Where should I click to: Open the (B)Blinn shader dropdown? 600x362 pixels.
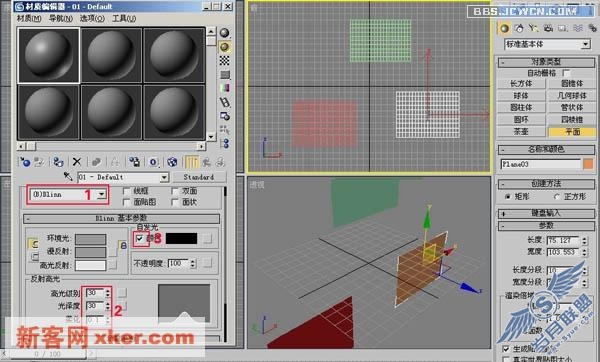(68, 194)
